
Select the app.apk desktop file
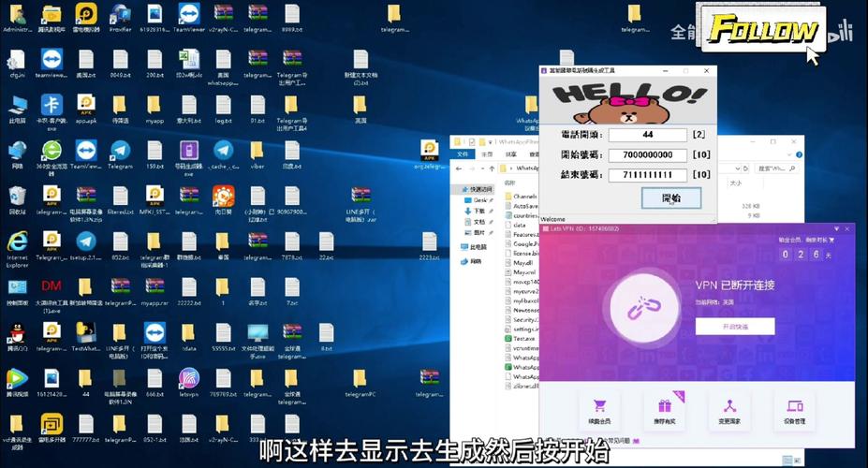click(86, 110)
